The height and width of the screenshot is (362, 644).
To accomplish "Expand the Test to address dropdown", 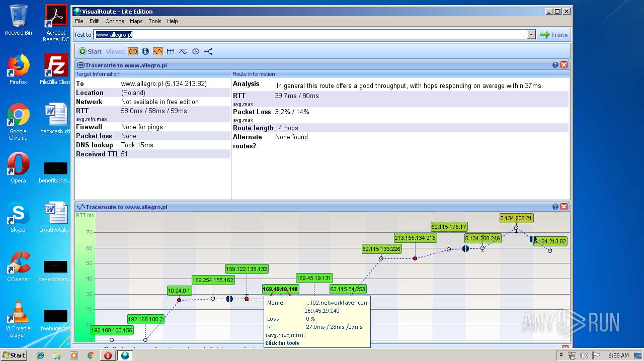I will (x=531, y=35).
